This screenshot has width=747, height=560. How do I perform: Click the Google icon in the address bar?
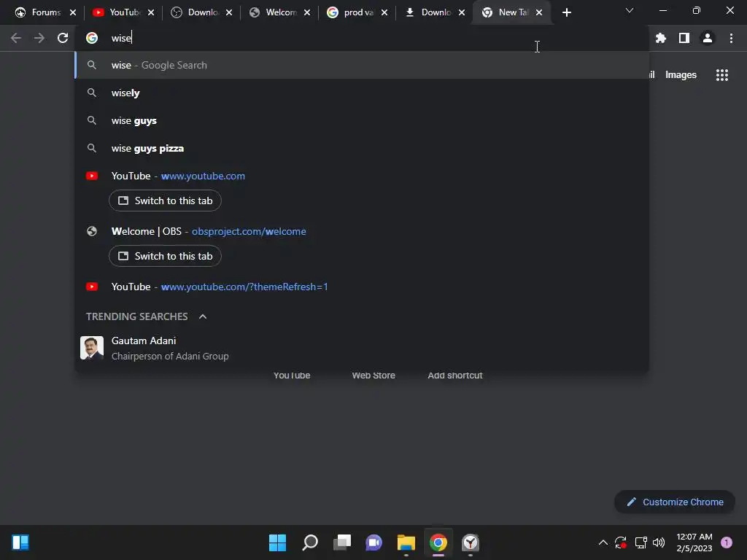click(92, 38)
